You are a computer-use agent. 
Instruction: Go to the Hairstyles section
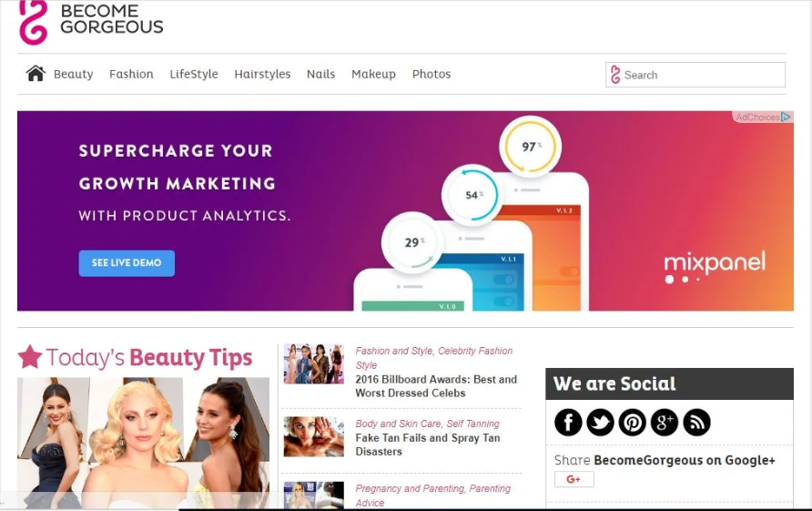coord(262,74)
